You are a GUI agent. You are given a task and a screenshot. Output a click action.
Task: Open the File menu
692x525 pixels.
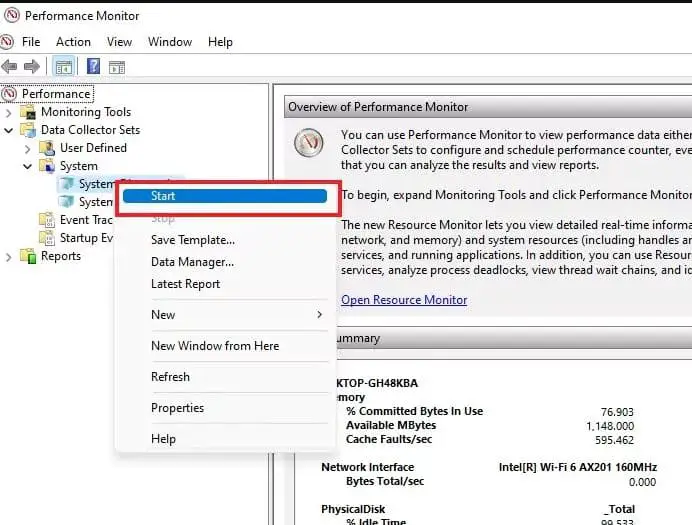tap(31, 41)
